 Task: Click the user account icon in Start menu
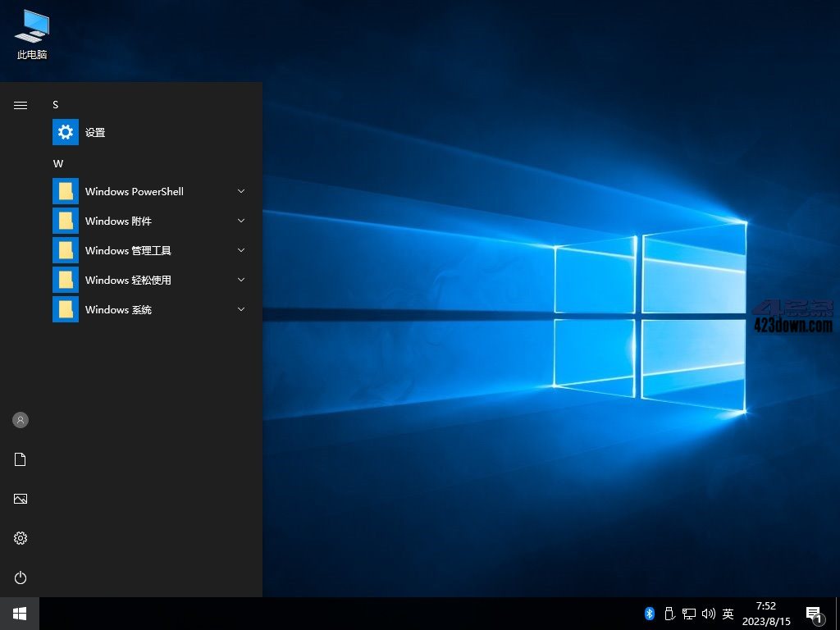tap(20, 420)
